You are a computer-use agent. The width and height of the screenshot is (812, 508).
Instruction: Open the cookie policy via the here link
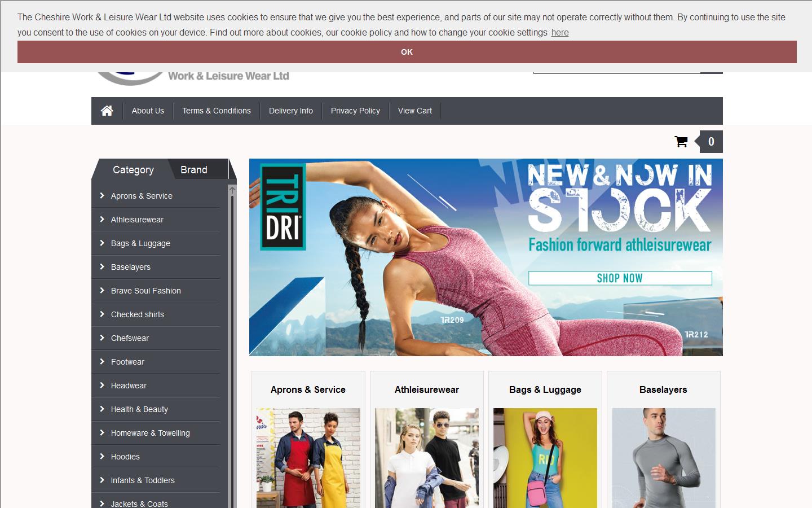pyautogui.click(x=559, y=33)
